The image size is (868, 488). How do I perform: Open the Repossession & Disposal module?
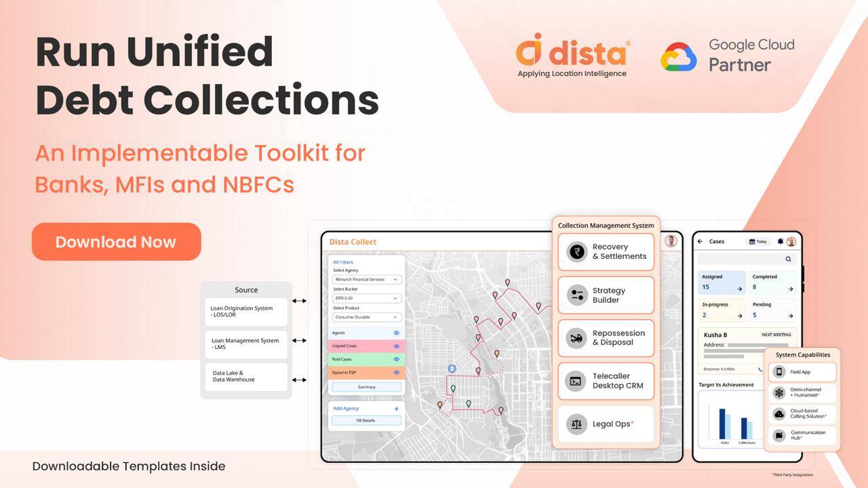(606, 338)
